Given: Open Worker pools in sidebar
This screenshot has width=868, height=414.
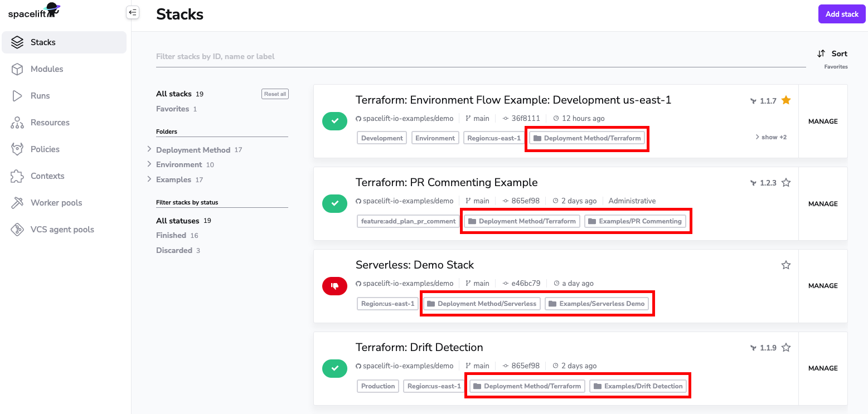Looking at the screenshot, I should [56, 203].
